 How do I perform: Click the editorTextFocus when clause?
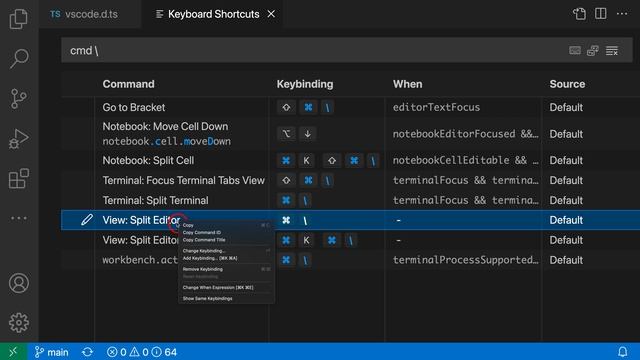pos(436,107)
